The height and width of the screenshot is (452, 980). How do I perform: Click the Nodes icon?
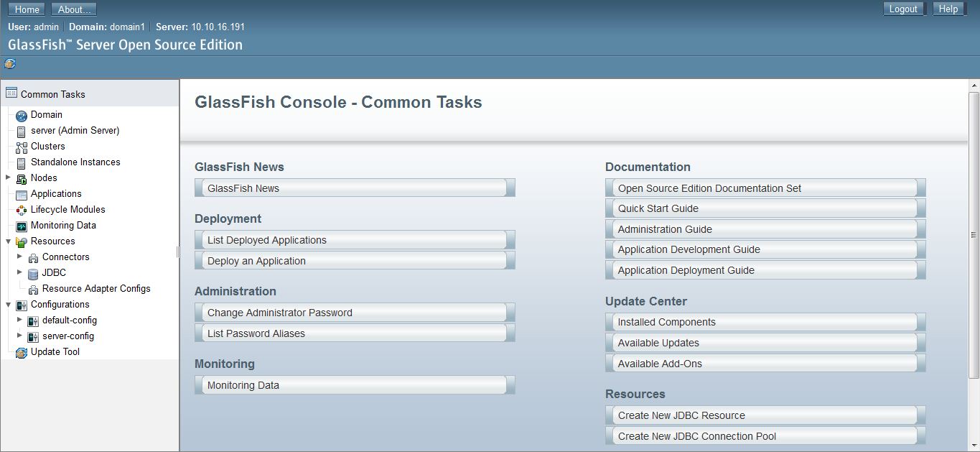[22, 178]
